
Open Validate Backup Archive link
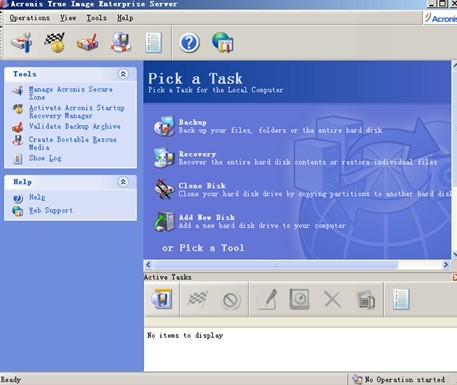coord(74,126)
